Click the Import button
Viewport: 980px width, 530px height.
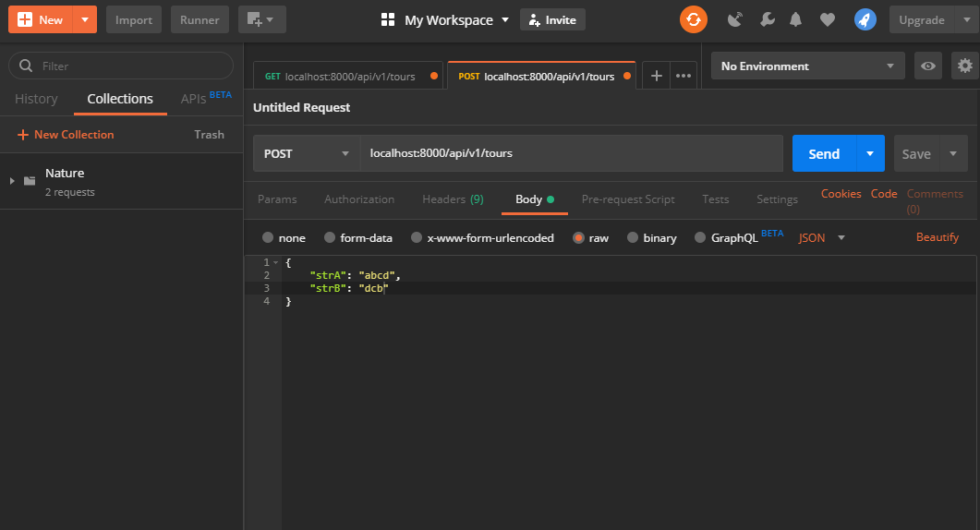(x=134, y=20)
